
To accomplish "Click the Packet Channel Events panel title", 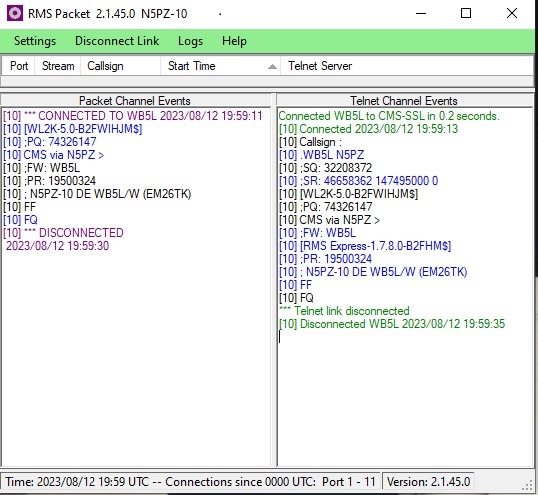I will click(134, 101).
